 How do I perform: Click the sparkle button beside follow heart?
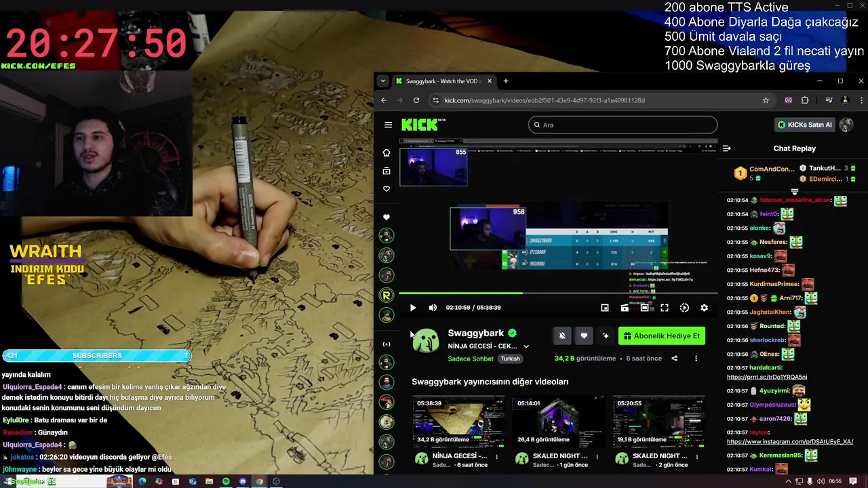(x=606, y=335)
